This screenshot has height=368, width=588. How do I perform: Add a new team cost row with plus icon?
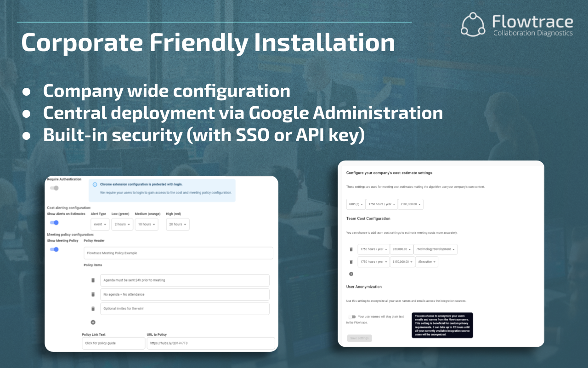coord(351,274)
